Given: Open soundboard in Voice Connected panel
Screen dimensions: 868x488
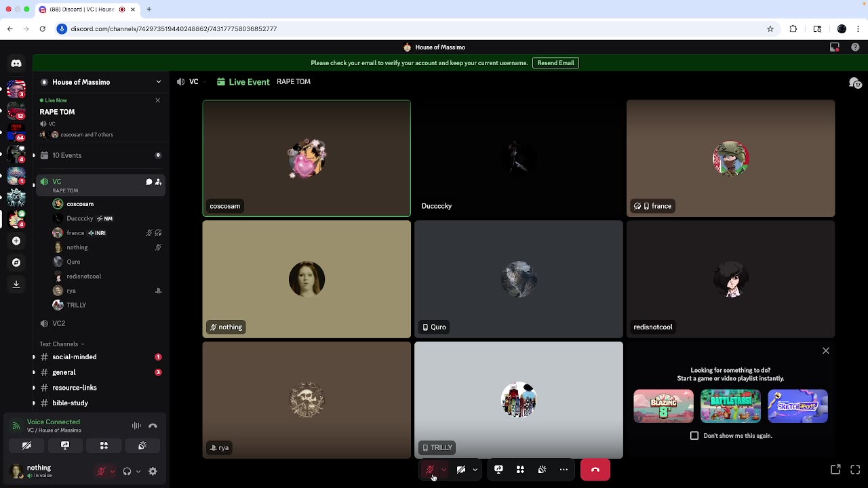Looking at the screenshot, I should click(142, 445).
